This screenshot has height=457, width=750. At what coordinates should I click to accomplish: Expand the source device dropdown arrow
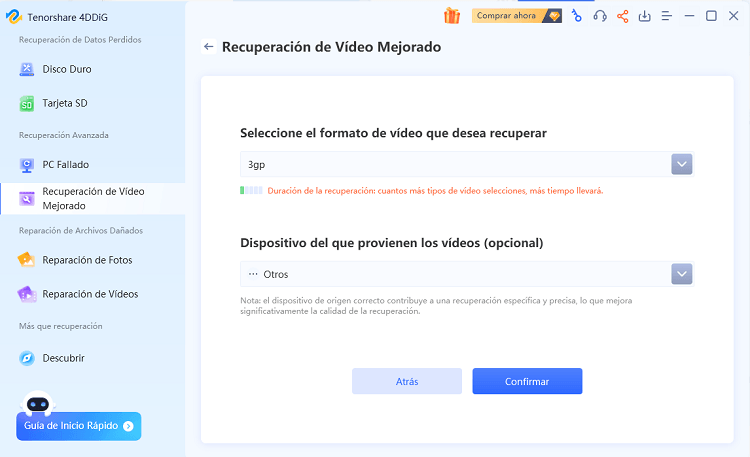[x=682, y=274]
